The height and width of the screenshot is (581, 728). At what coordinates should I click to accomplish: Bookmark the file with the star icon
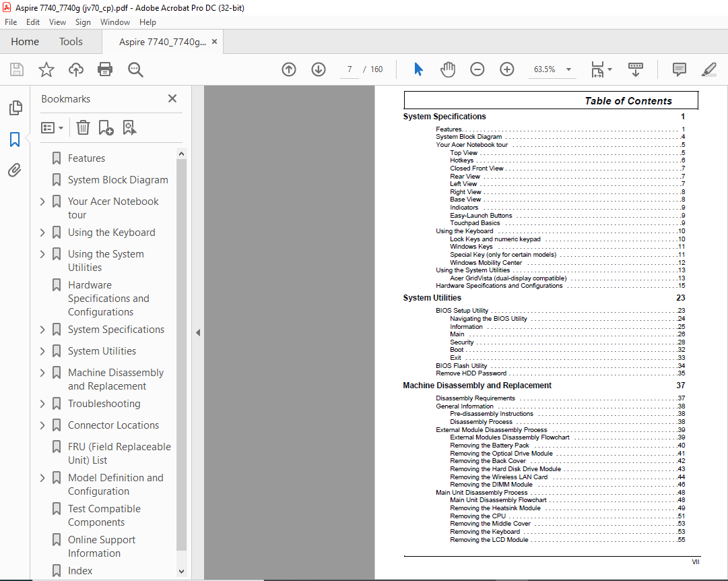[x=46, y=69]
